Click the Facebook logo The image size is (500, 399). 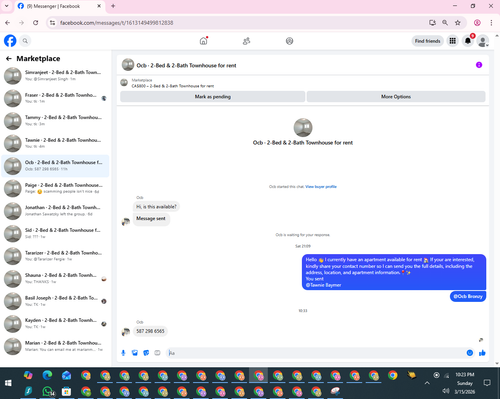click(10, 41)
